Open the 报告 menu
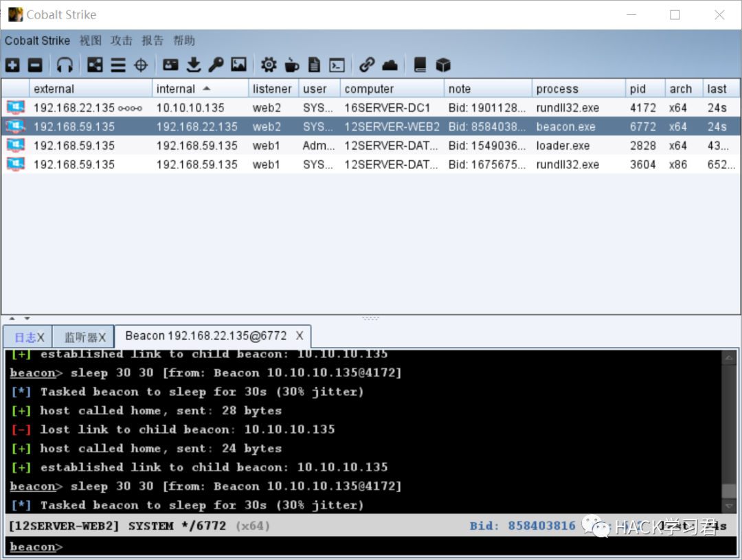The image size is (742, 560). (x=153, y=41)
